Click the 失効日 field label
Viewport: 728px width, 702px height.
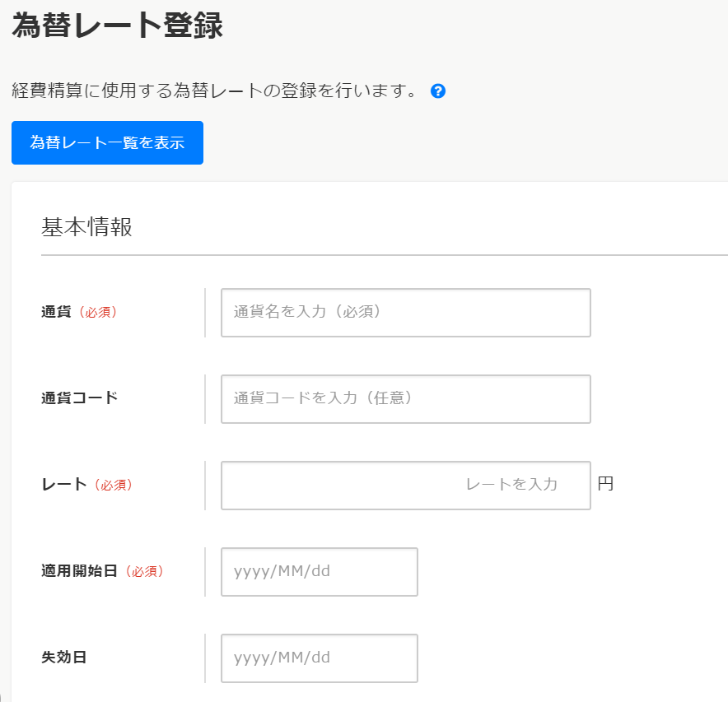[x=63, y=657]
